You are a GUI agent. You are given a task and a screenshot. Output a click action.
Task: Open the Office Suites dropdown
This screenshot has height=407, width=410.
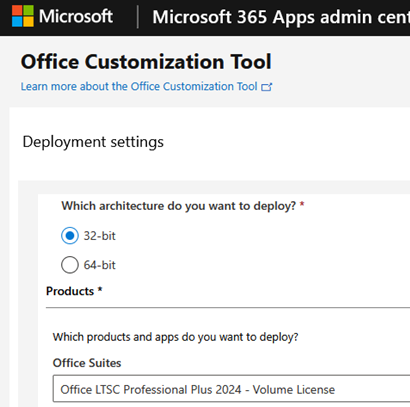[x=231, y=389]
